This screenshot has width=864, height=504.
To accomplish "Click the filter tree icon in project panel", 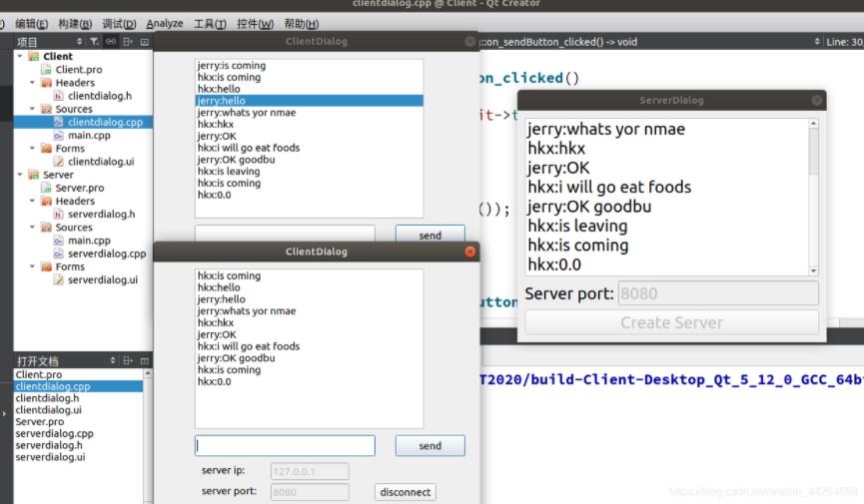I will click(94, 41).
